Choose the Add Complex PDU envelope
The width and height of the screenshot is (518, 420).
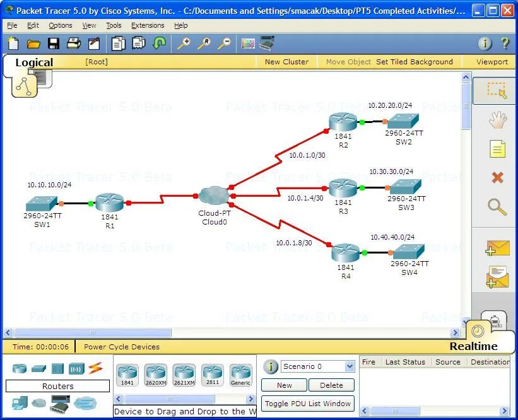(x=498, y=277)
